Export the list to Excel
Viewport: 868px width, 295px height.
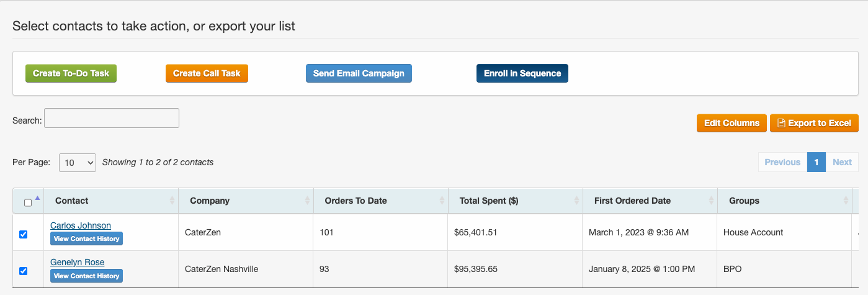814,123
